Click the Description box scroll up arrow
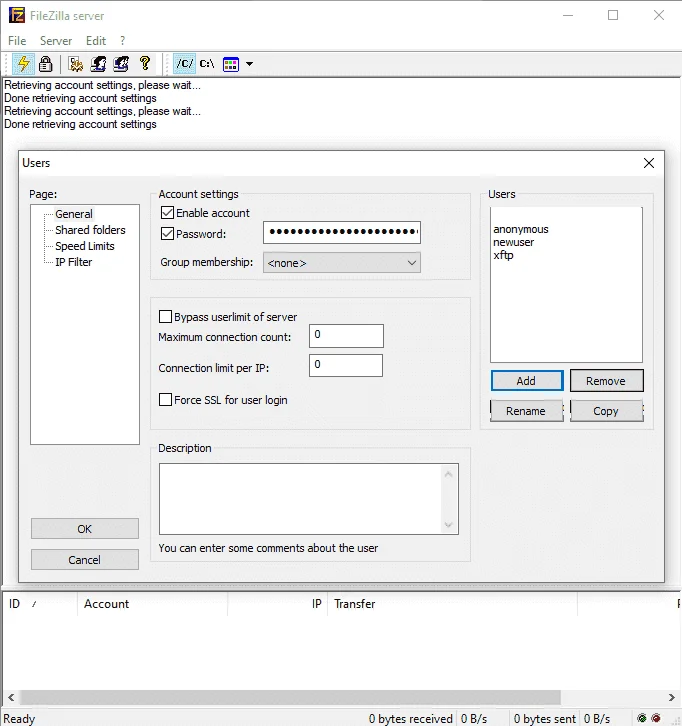The height and width of the screenshot is (726, 682). [x=448, y=474]
